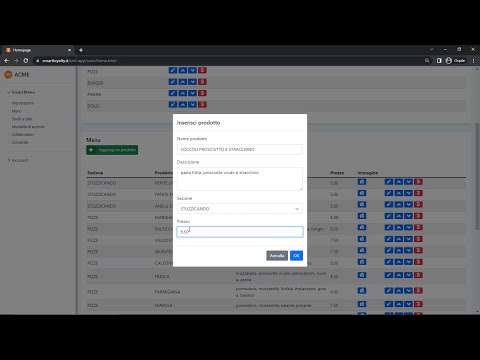The width and height of the screenshot is (480, 360).
Task: Edit the FRESCA product row
Action: pyautogui.click(x=389, y=275)
